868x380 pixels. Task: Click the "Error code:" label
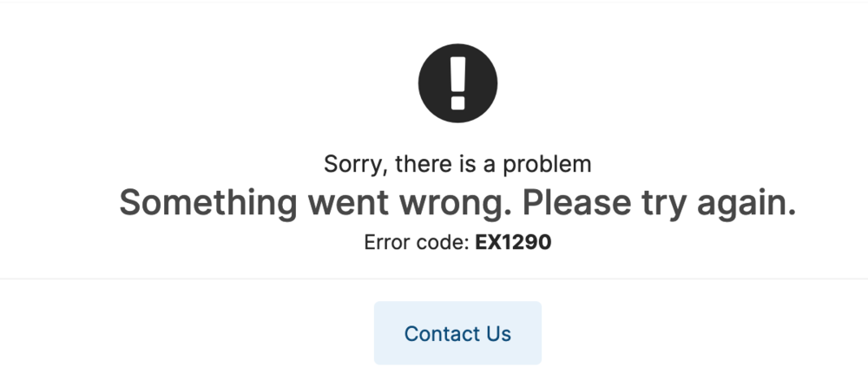pyautogui.click(x=417, y=242)
